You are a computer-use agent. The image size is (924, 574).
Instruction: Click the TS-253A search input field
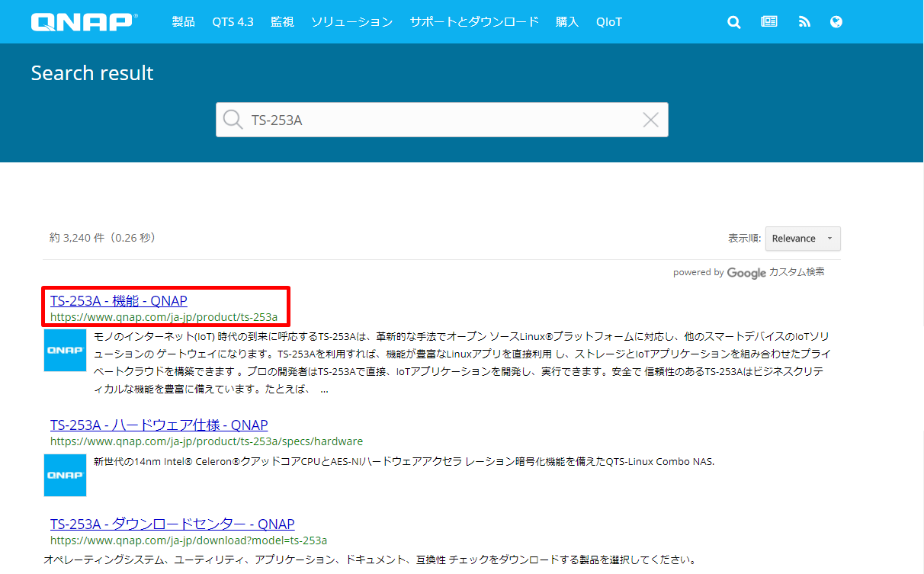tap(442, 120)
